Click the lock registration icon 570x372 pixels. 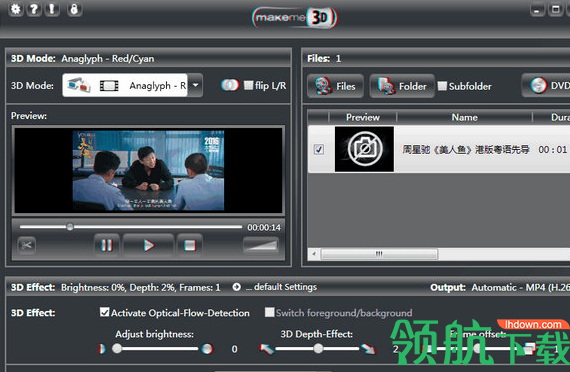coord(74,9)
